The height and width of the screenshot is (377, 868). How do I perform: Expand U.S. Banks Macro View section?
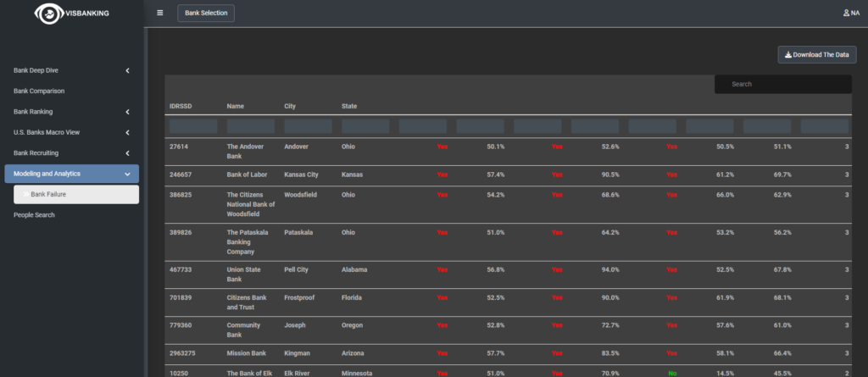click(127, 132)
